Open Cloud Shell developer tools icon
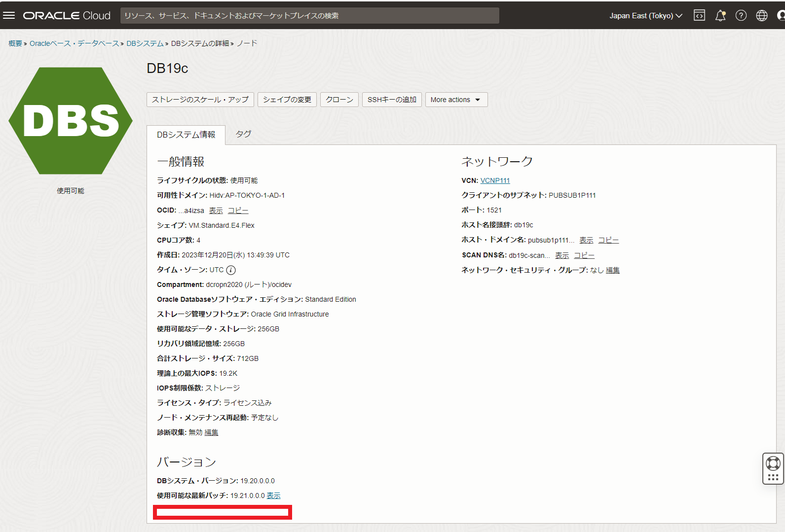The width and height of the screenshot is (785, 532). coord(699,15)
